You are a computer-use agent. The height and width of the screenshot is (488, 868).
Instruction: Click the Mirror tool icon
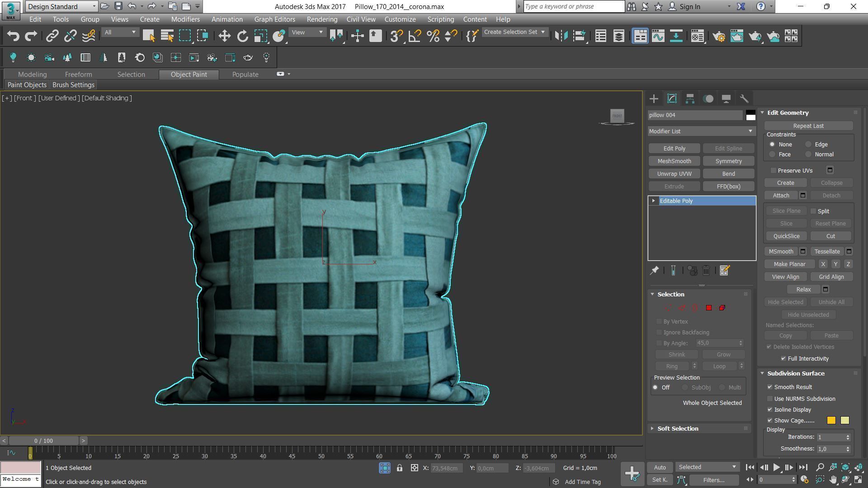[x=561, y=36]
